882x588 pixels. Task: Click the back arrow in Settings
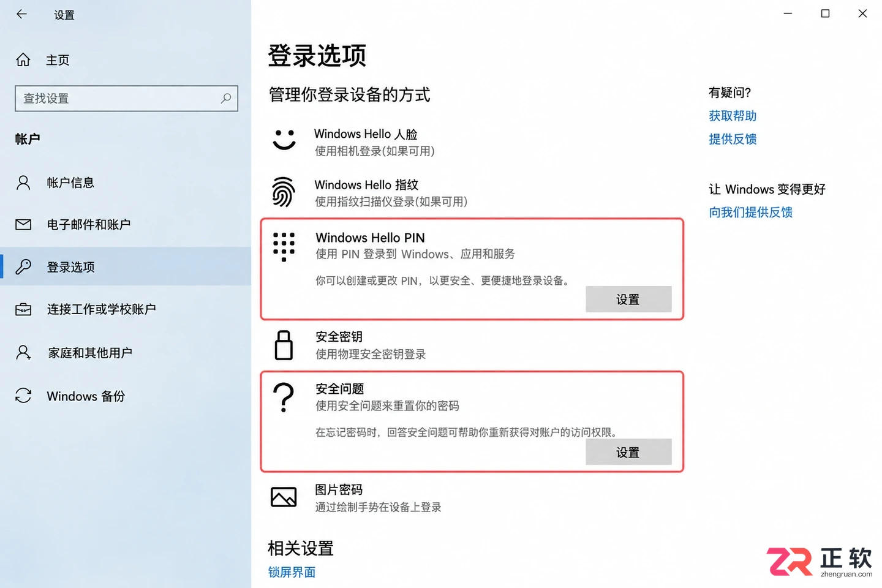tap(22, 14)
